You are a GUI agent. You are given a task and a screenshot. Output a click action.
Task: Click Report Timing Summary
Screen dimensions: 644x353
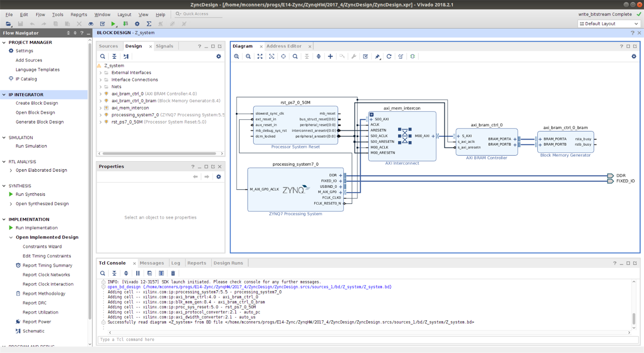click(48, 266)
